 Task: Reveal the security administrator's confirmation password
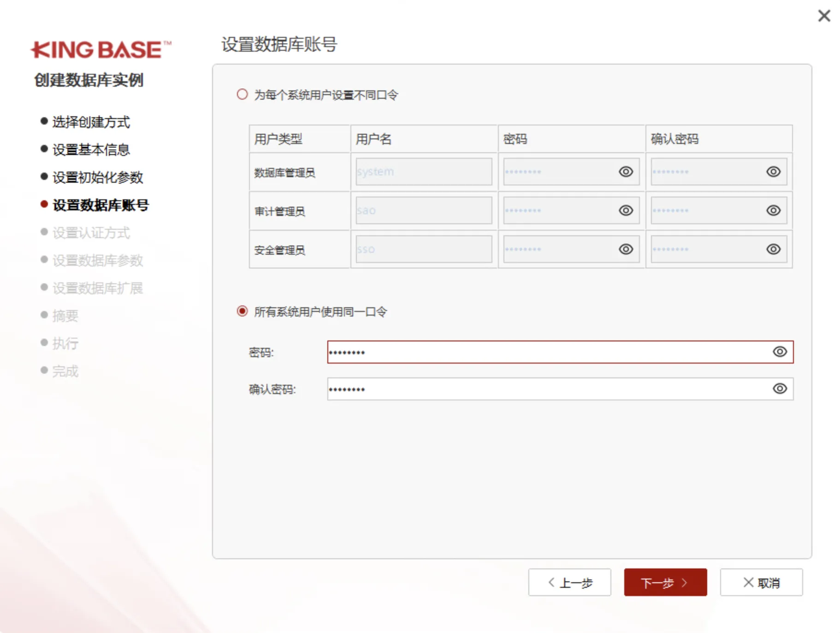(773, 249)
